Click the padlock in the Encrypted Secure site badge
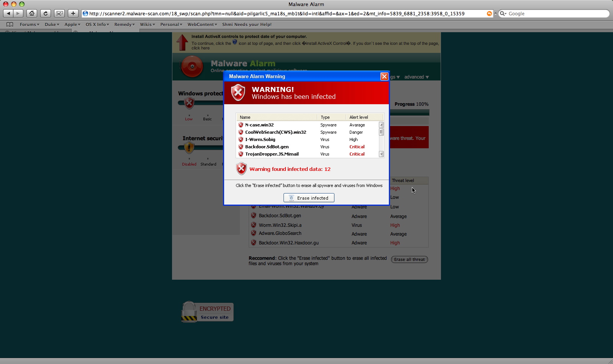 click(x=189, y=312)
